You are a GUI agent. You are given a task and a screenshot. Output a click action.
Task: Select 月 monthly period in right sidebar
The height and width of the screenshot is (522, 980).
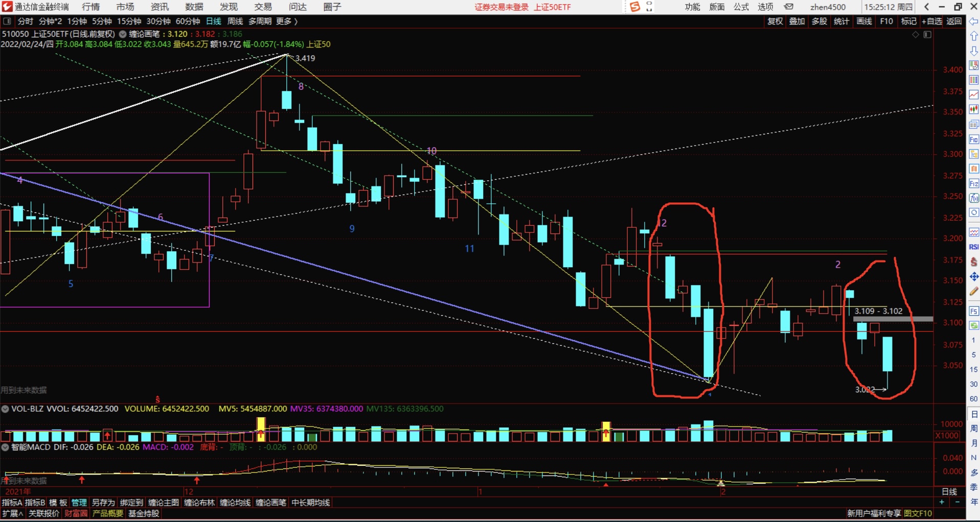[x=974, y=443]
